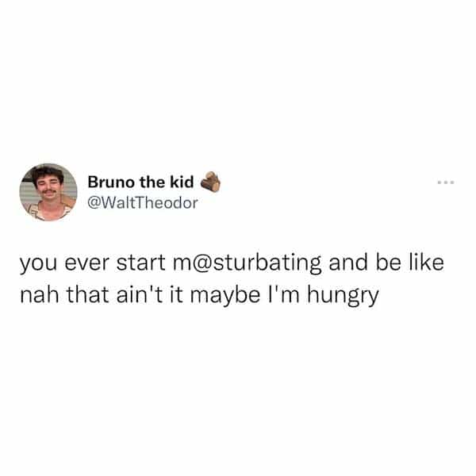
Task: Select the phrase "nah that ain't it"
Action: [x=102, y=294]
